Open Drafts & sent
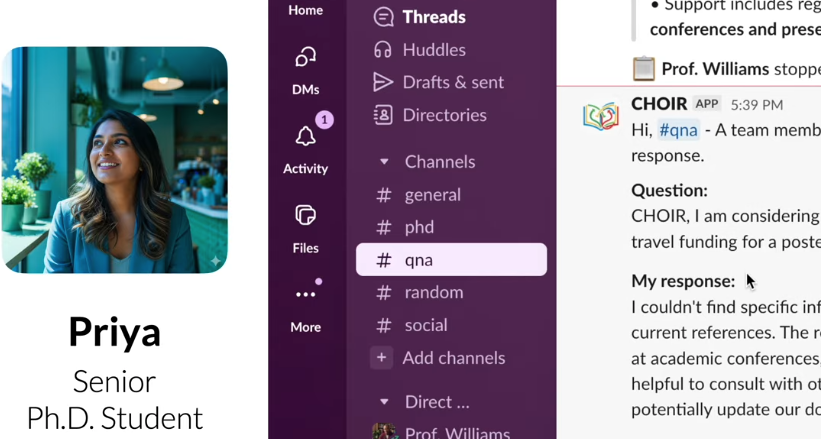This screenshot has width=821, height=439. pyautogui.click(x=452, y=82)
